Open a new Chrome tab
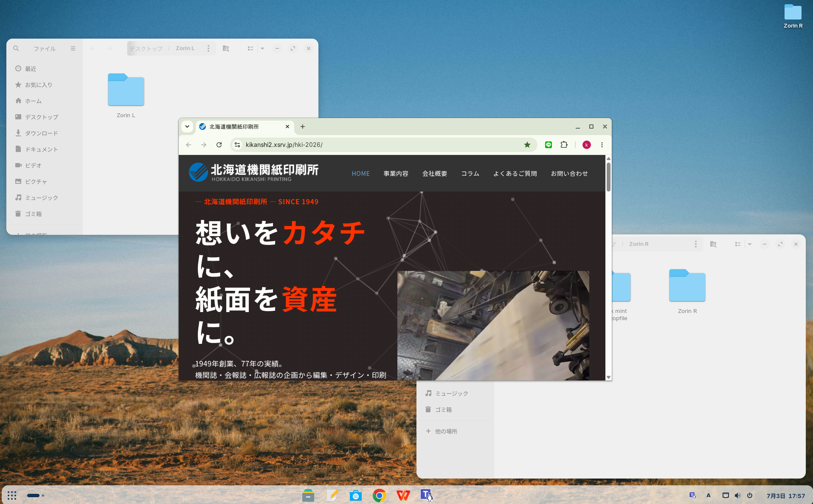 pyautogui.click(x=303, y=127)
